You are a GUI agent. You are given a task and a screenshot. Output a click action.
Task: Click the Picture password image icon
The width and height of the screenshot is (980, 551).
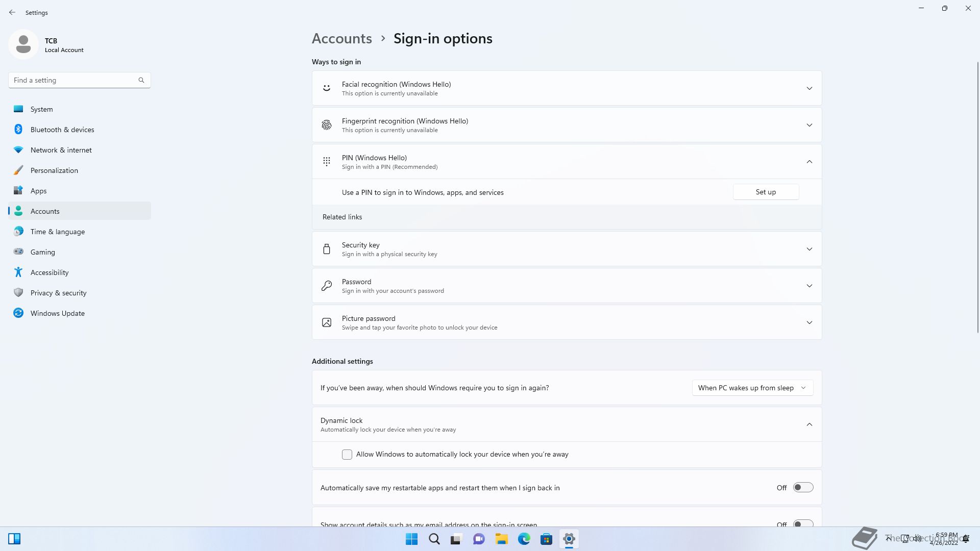click(327, 322)
